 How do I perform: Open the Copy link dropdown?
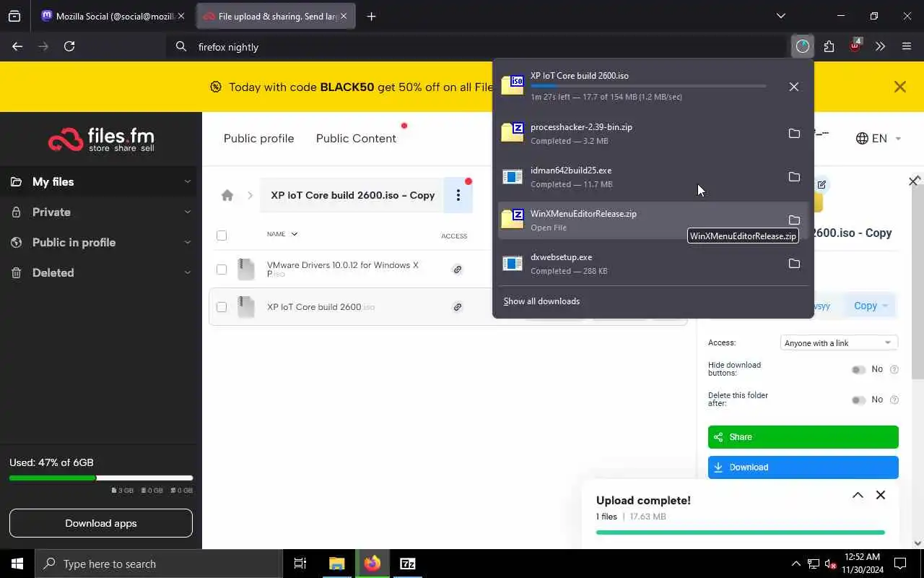point(871,306)
